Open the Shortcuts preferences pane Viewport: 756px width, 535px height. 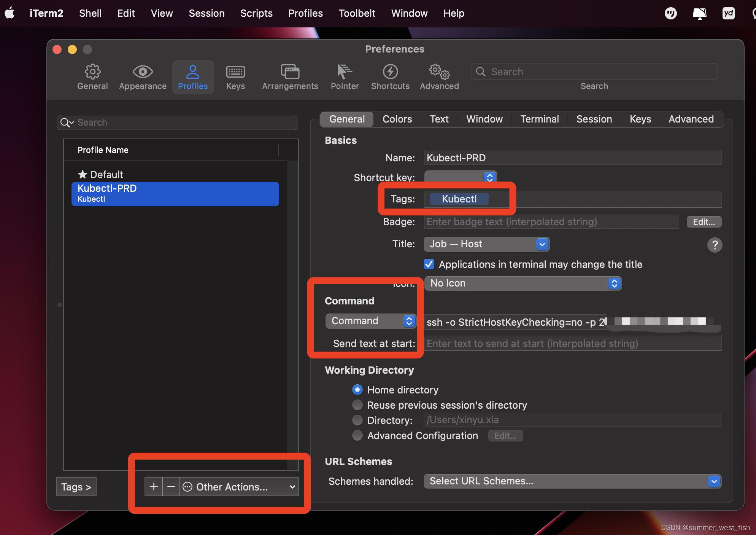coord(390,77)
